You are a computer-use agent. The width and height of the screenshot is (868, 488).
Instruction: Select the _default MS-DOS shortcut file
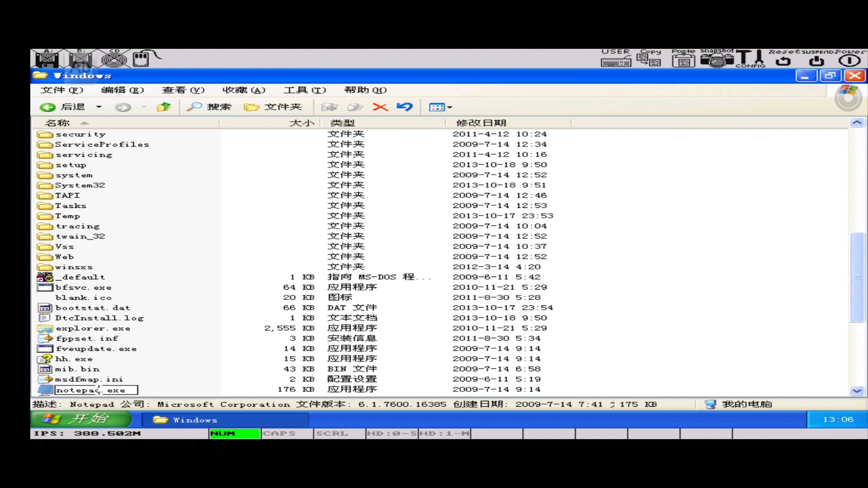[71, 277]
